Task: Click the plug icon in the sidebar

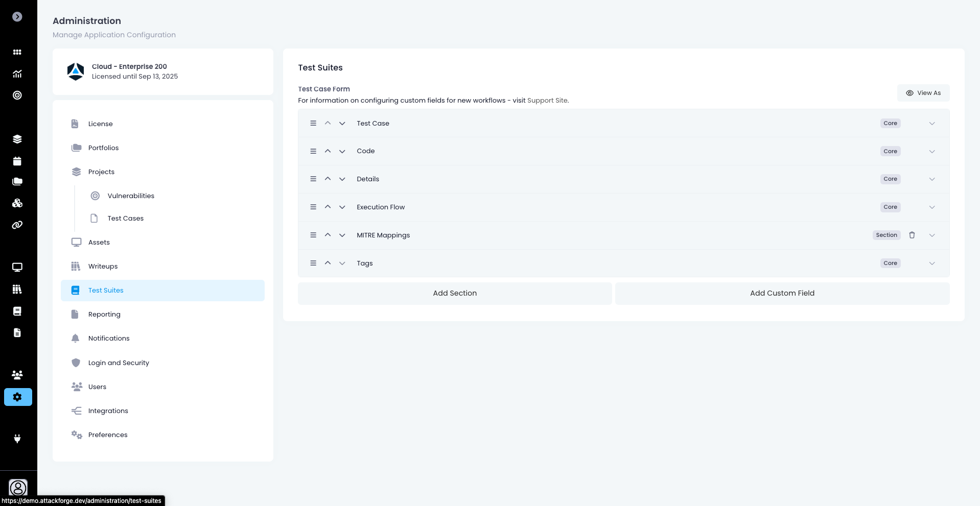Action: click(x=17, y=439)
